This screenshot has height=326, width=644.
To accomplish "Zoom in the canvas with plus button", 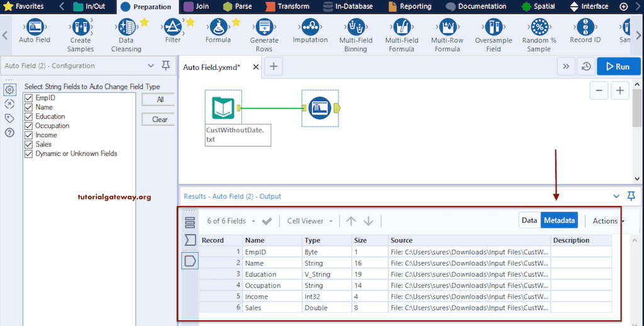I will tap(620, 91).
